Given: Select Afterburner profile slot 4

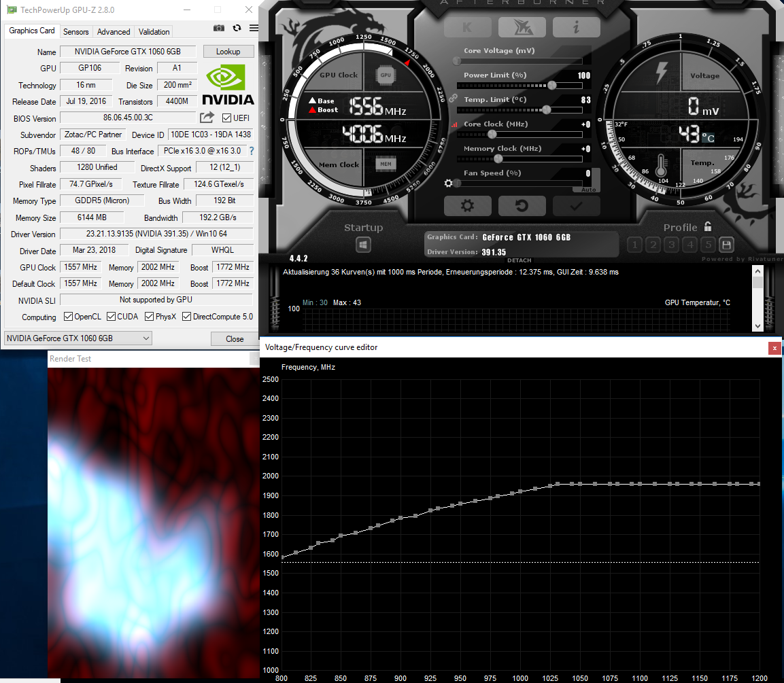Looking at the screenshot, I should click(x=690, y=245).
